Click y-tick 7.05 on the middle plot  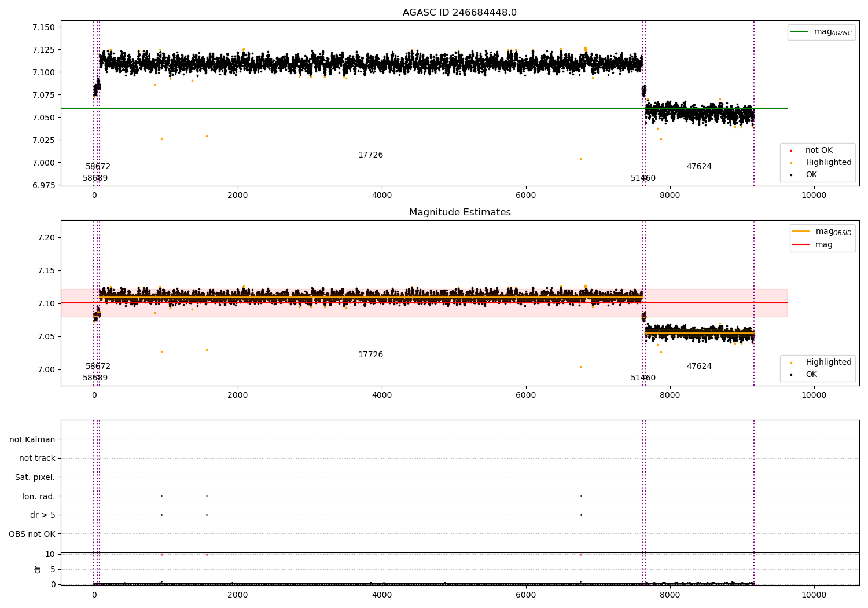click(46, 337)
